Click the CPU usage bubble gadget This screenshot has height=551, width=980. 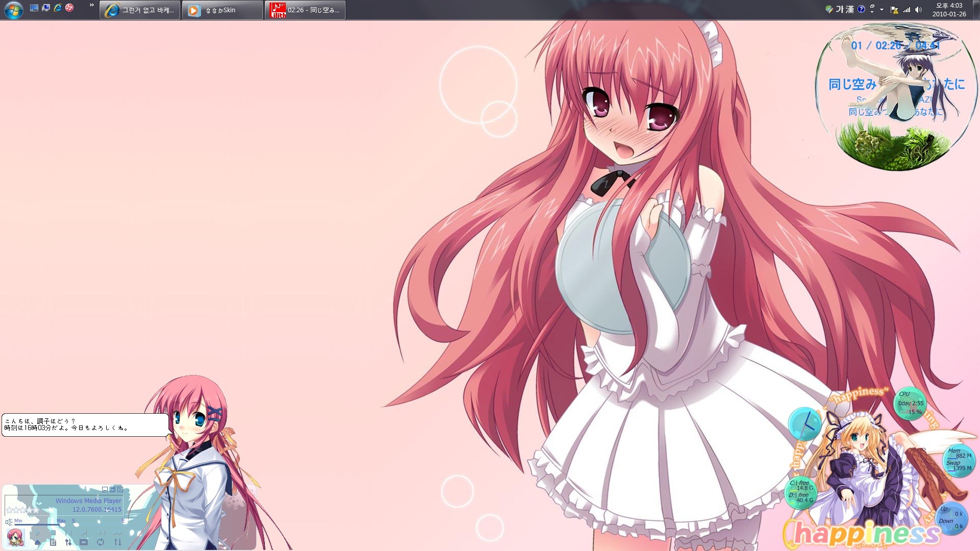click(910, 403)
